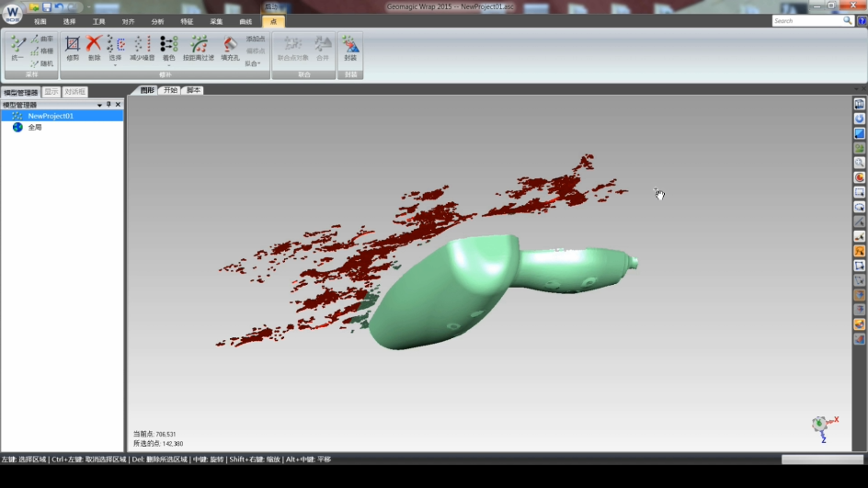868x488 pixels.
Task: Switch to the 显示 panel tab
Action: pyautogui.click(x=51, y=92)
